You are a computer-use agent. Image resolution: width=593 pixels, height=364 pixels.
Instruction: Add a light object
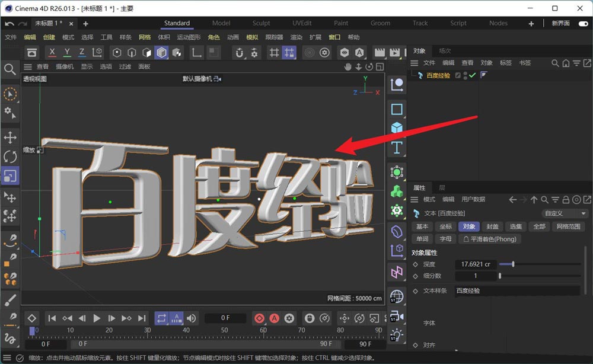click(x=397, y=335)
